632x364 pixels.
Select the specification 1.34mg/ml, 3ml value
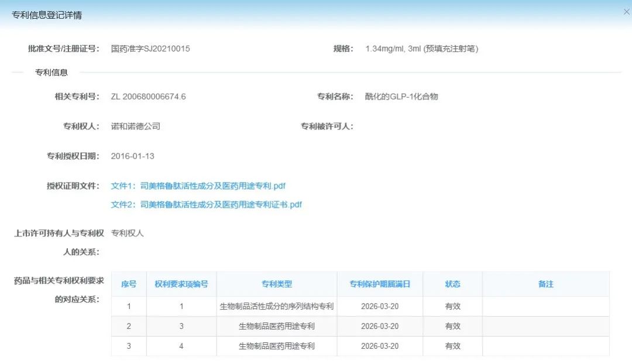pos(421,49)
